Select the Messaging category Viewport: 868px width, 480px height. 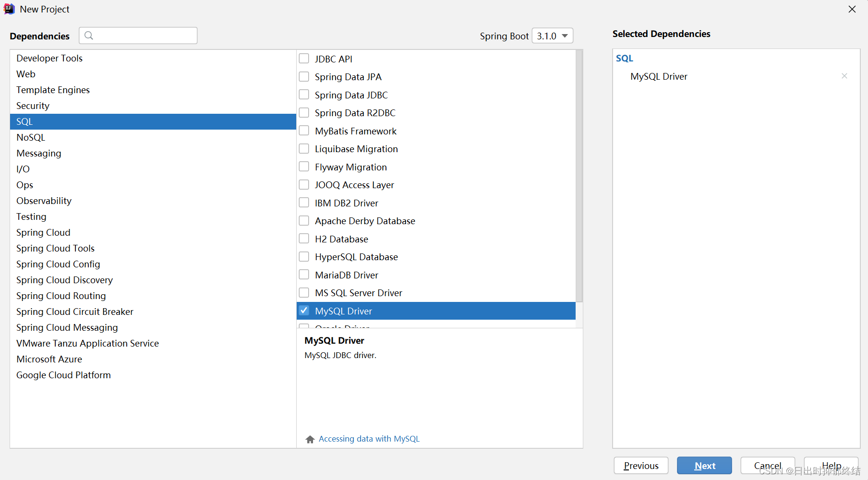pyautogui.click(x=153, y=153)
